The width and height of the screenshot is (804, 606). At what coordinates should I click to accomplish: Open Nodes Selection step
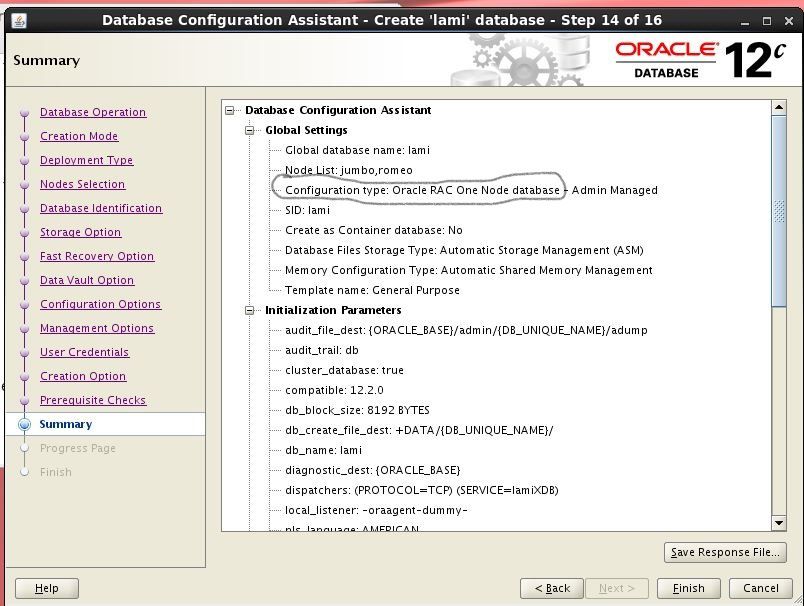pos(83,184)
